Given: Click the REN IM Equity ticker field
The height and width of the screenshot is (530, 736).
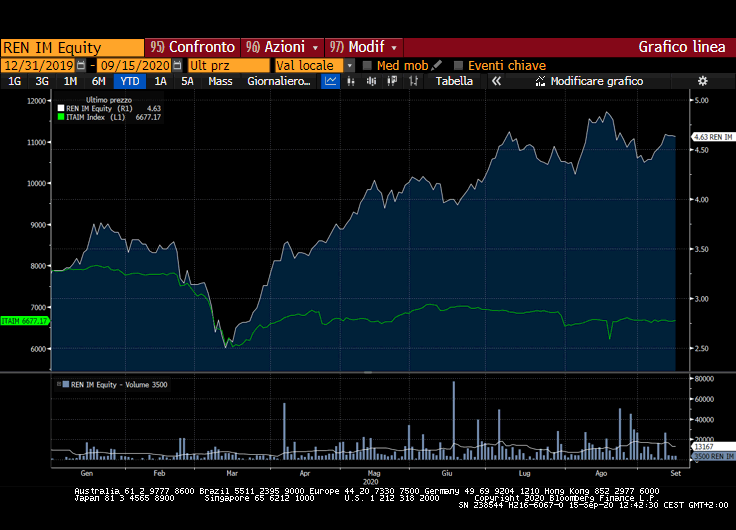Looking at the screenshot, I should coord(72,47).
